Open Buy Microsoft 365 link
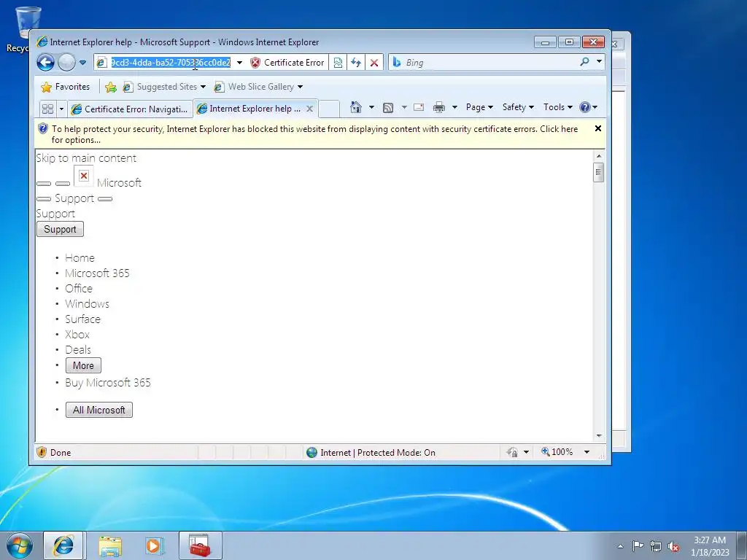The width and height of the screenshot is (747, 560). (108, 383)
